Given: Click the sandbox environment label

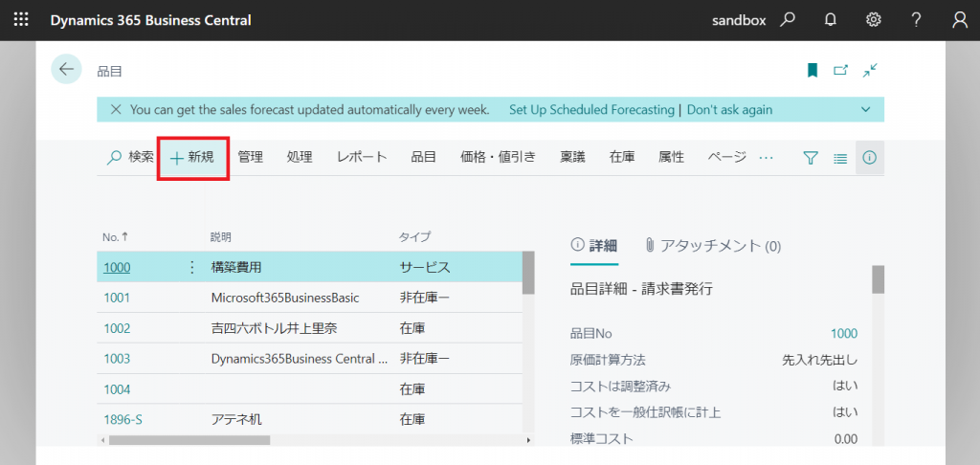Looking at the screenshot, I should (x=739, y=20).
